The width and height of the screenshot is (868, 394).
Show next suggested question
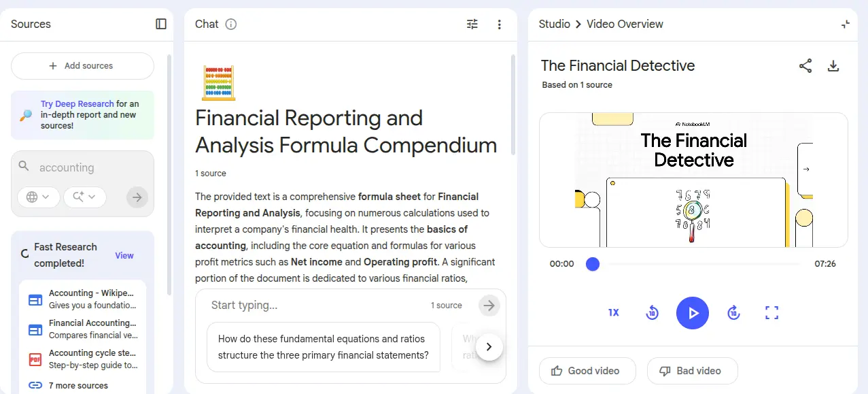click(x=489, y=347)
